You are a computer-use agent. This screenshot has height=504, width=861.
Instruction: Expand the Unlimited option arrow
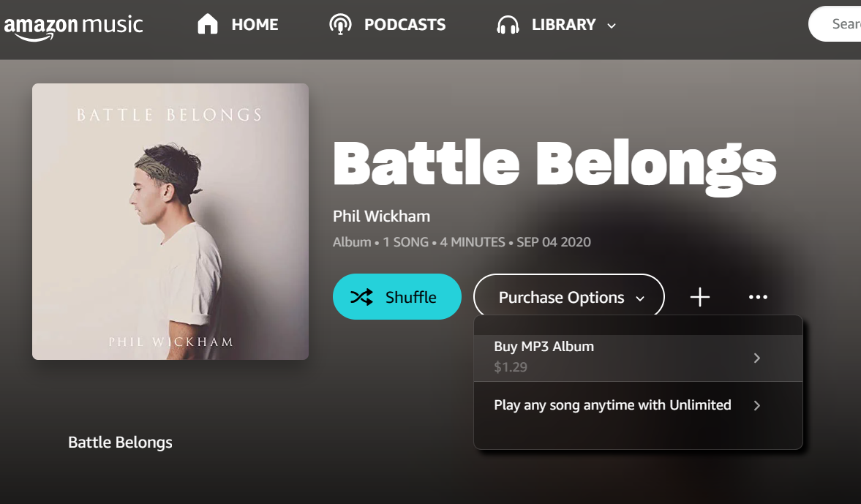757,405
